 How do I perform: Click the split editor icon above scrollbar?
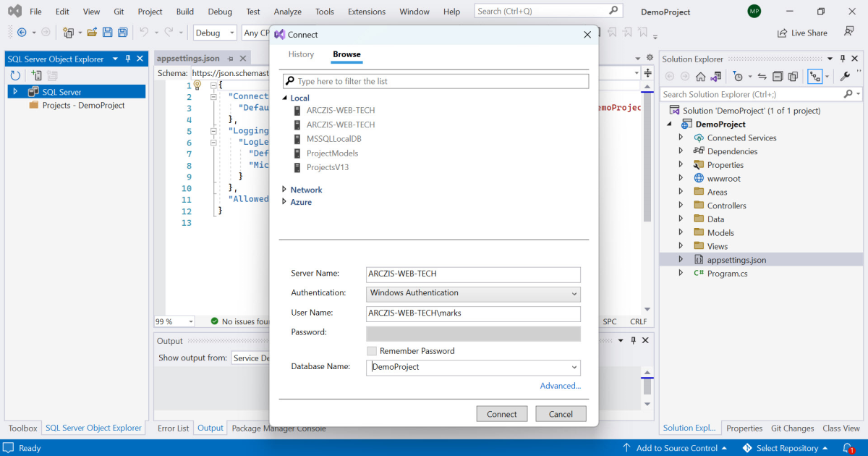[647, 73]
